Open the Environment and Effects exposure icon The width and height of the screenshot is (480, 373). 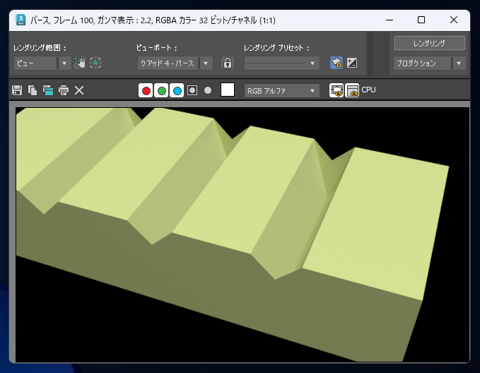pyautogui.click(x=352, y=63)
